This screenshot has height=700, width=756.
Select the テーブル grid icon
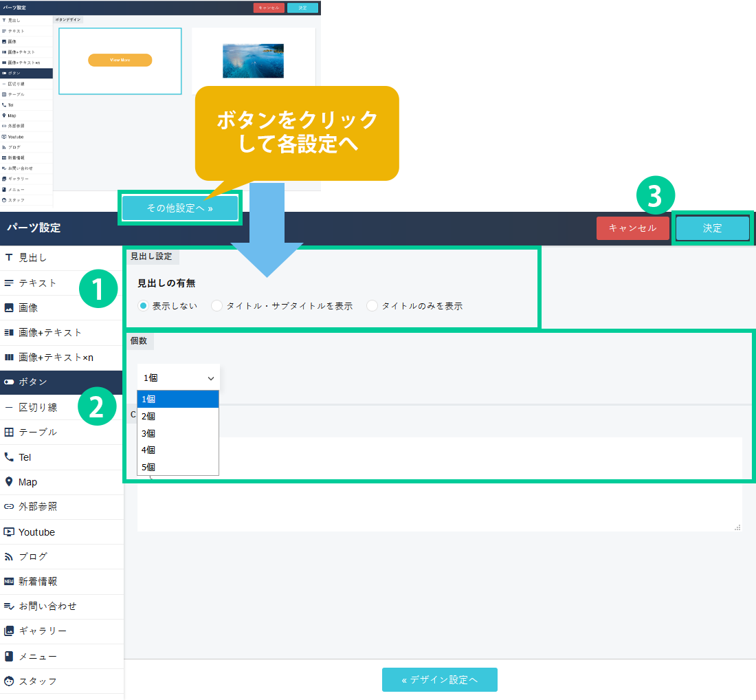9,433
